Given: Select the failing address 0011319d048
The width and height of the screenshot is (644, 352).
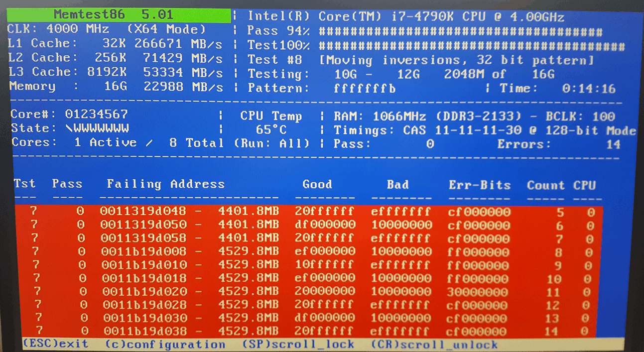Looking at the screenshot, I should click(143, 211).
